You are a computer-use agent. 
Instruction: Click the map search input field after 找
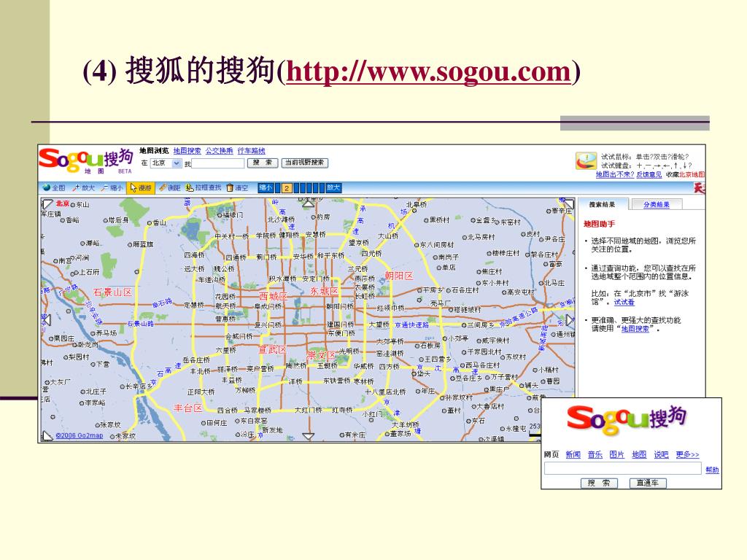(217, 163)
